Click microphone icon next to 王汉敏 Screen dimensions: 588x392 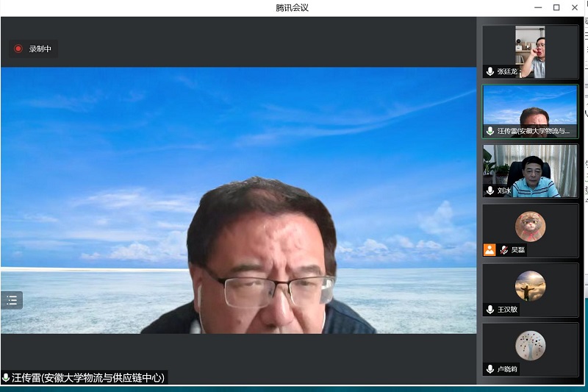(490, 310)
